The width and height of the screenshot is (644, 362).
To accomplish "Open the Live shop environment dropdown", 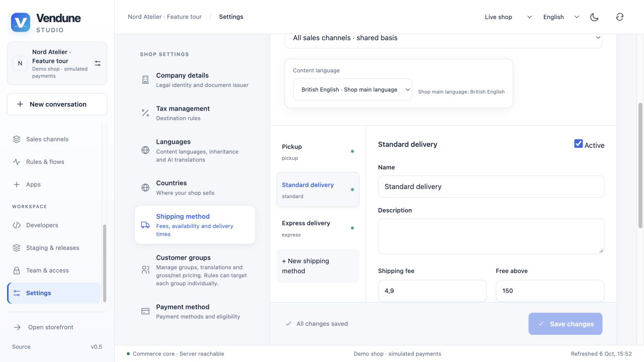I will [x=508, y=17].
